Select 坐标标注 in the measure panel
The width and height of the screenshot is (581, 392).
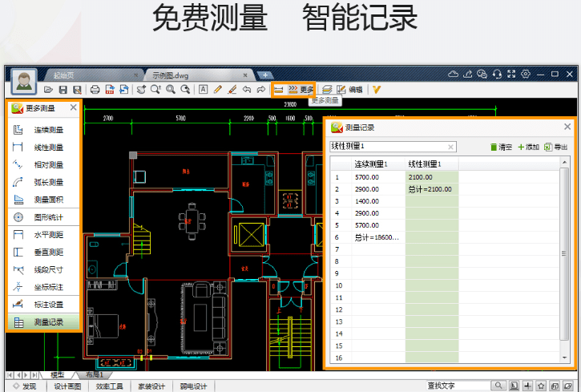coord(44,287)
